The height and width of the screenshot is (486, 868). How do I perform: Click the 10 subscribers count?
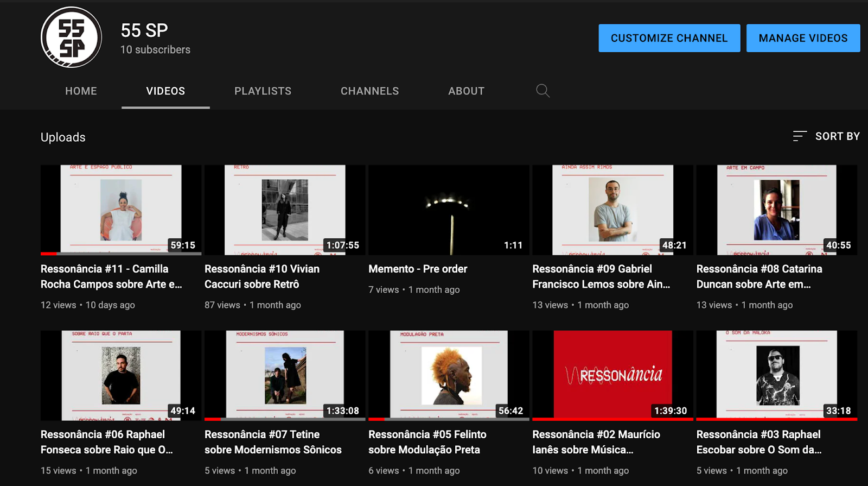click(x=155, y=49)
